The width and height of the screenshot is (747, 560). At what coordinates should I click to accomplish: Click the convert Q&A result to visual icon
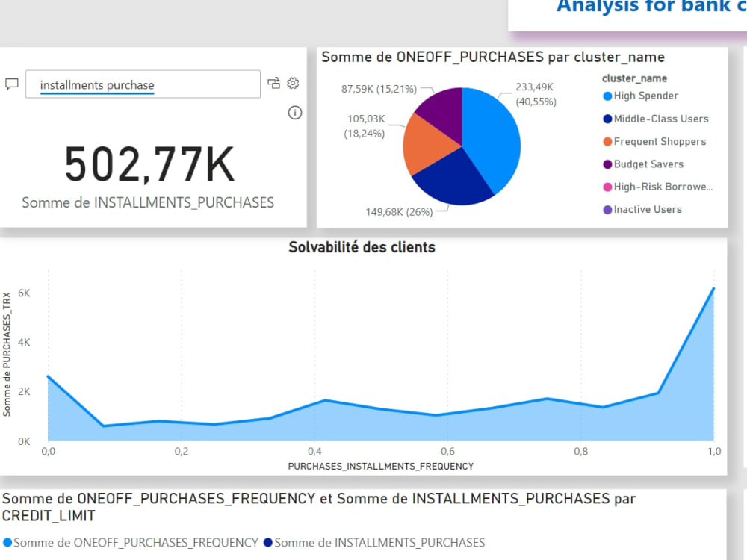273,84
